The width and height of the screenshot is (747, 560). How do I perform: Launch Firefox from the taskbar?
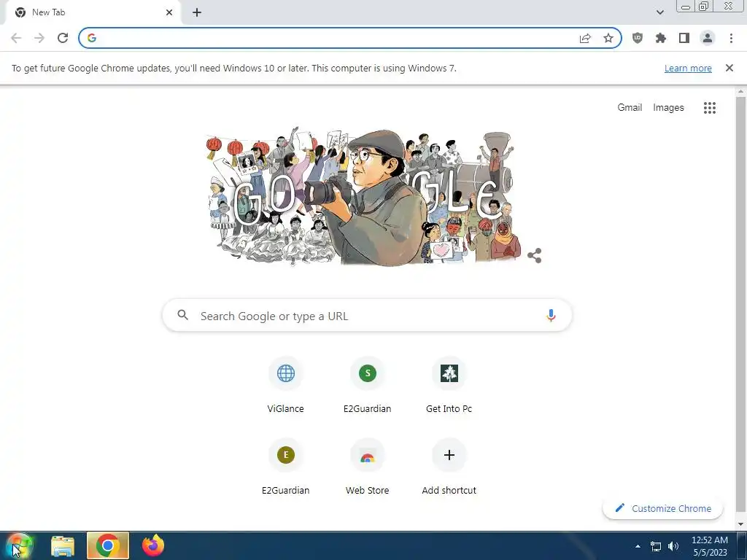pos(153,545)
